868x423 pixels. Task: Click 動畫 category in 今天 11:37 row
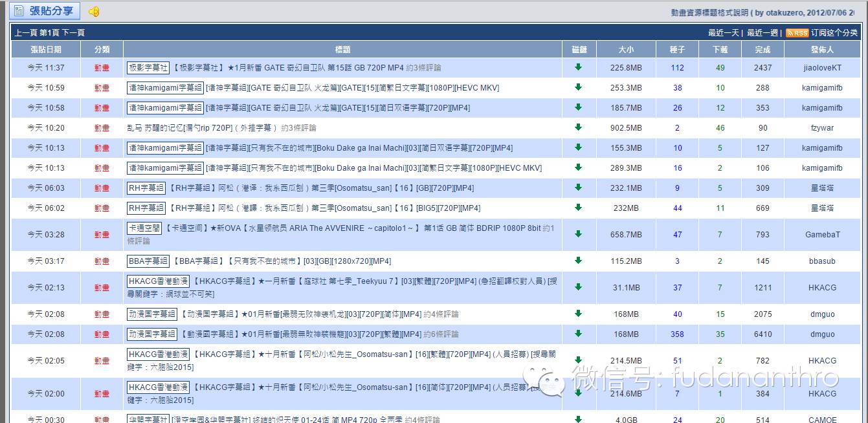pos(102,67)
